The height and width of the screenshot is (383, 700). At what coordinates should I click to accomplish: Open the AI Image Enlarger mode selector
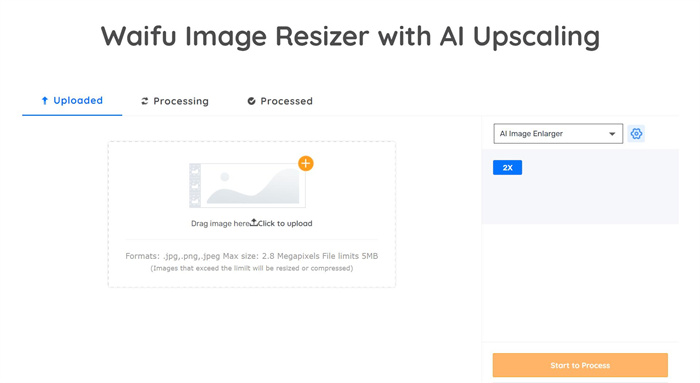[558, 133]
